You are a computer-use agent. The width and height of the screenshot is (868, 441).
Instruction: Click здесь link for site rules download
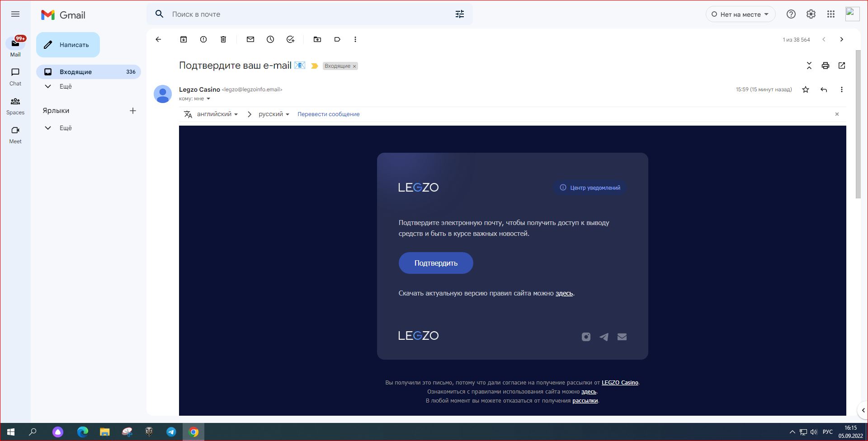(564, 293)
